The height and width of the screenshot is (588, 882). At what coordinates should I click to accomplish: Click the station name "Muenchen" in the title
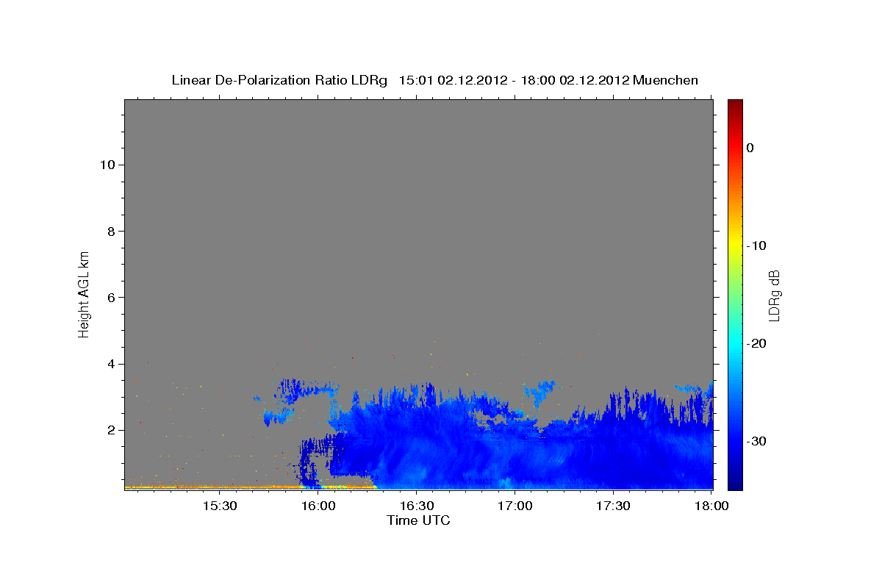coord(666,80)
